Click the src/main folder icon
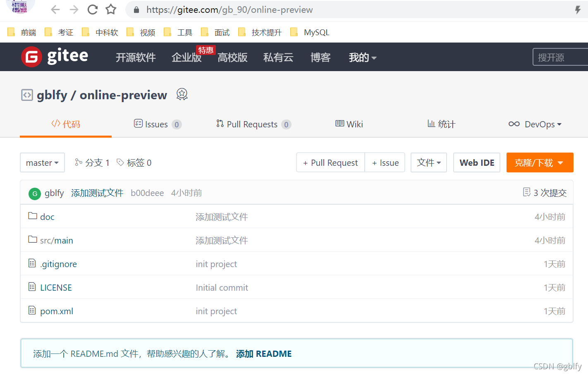The height and width of the screenshot is (375, 588). click(33, 239)
